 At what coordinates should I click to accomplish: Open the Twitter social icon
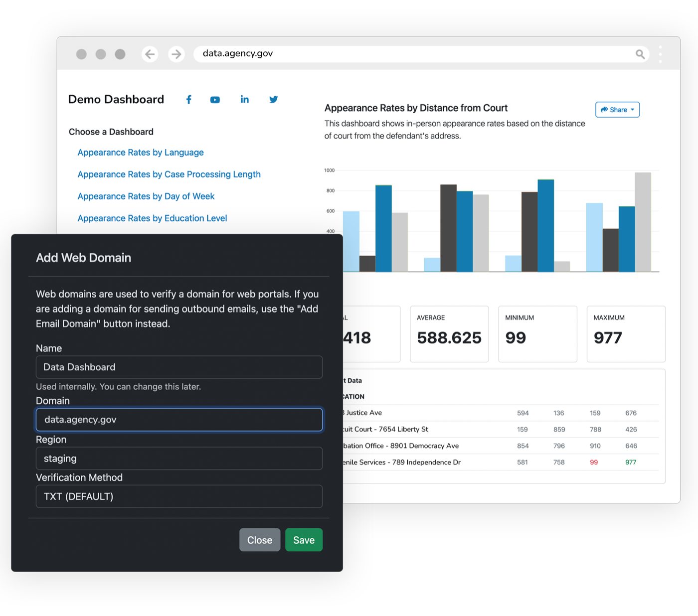(273, 100)
